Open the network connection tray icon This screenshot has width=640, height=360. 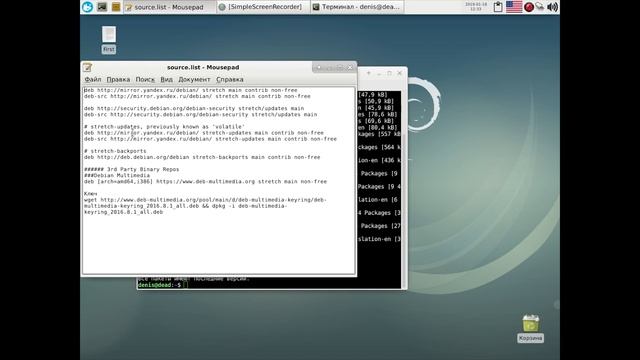(x=540, y=7)
